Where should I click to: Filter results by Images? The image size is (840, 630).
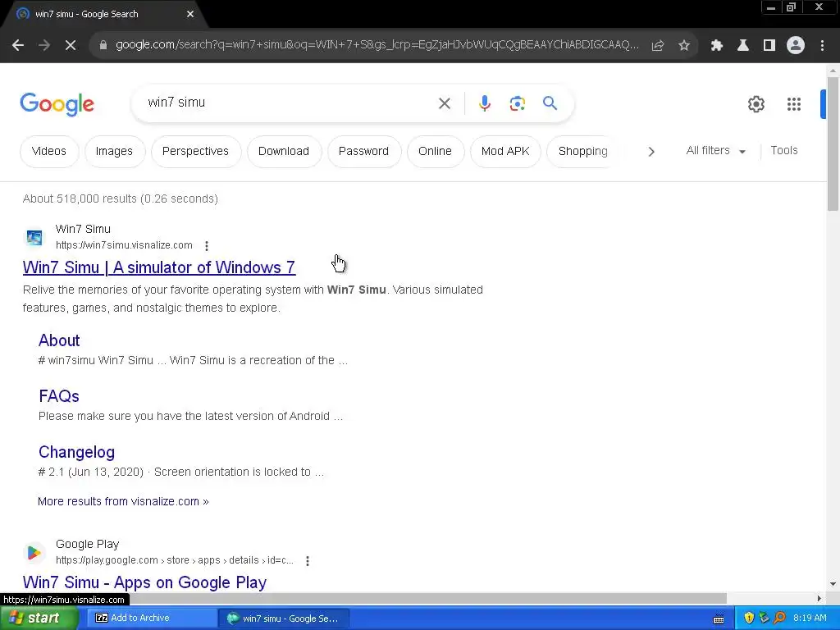pyautogui.click(x=114, y=152)
